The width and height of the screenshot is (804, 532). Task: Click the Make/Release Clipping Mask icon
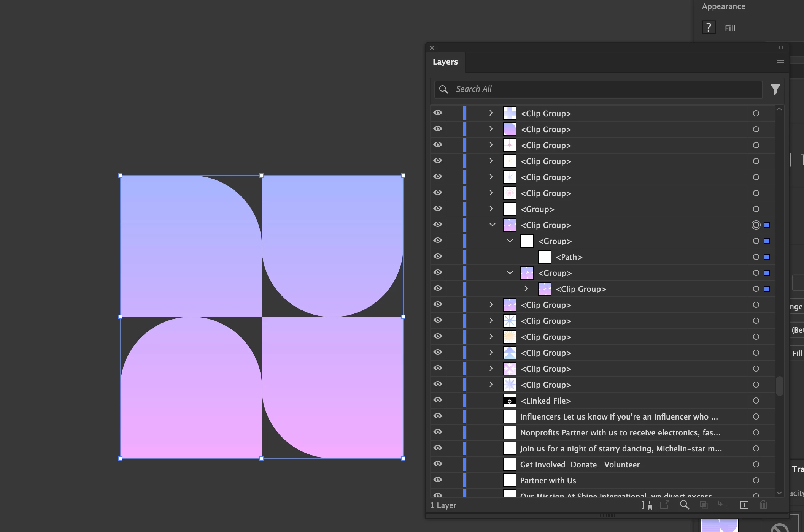tap(704, 505)
